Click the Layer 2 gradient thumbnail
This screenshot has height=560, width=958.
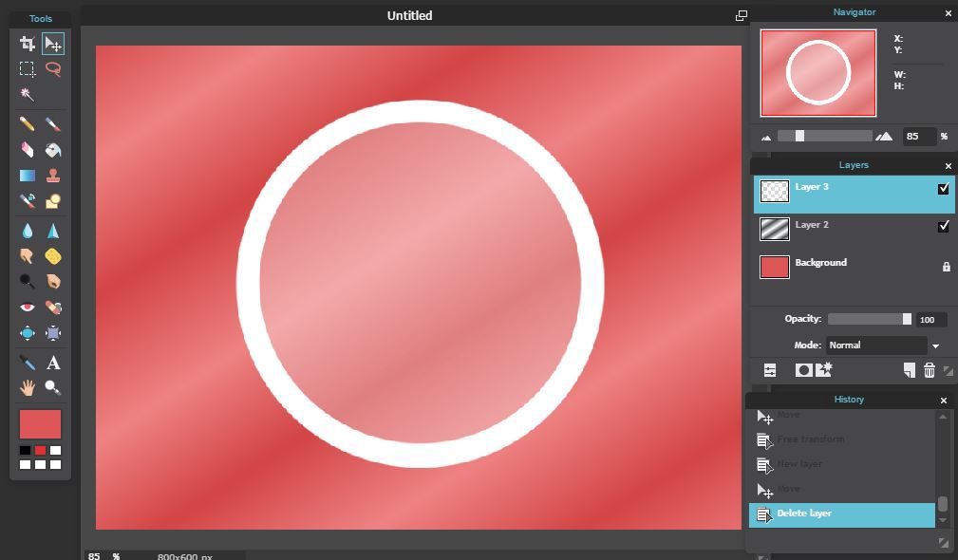(x=774, y=229)
